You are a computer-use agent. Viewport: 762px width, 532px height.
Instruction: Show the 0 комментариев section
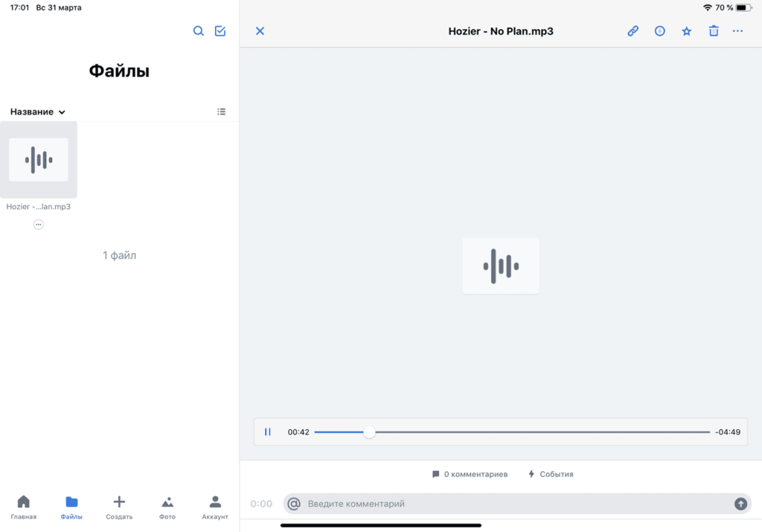(x=470, y=474)
